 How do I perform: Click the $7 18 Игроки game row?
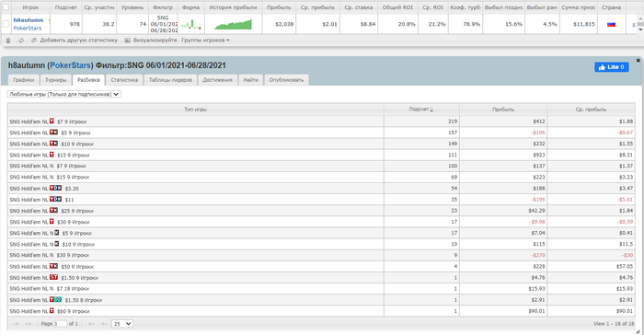point(195,289)
